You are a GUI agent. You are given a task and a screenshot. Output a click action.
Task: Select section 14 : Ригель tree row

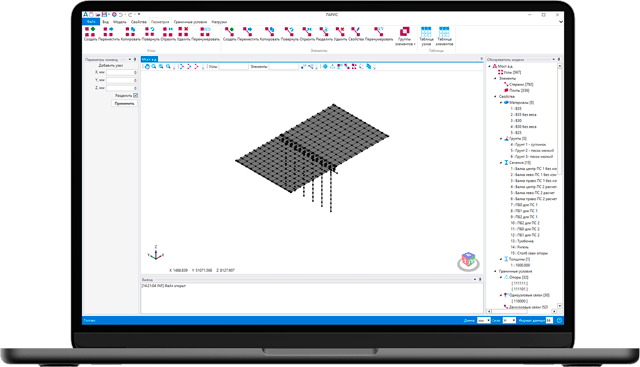(520, 247)
